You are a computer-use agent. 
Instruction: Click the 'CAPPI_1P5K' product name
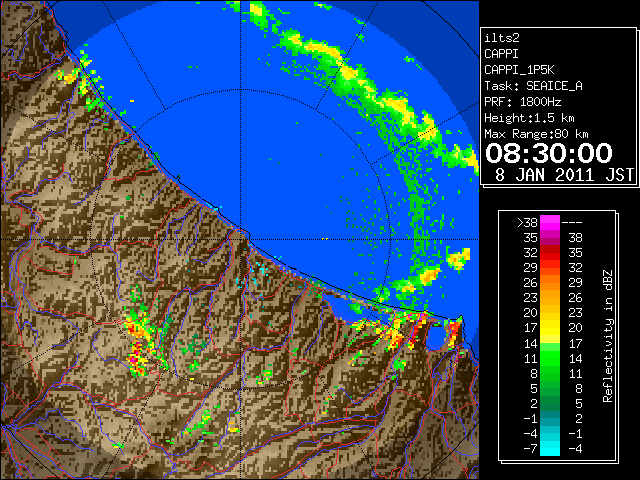click(519, 70)
